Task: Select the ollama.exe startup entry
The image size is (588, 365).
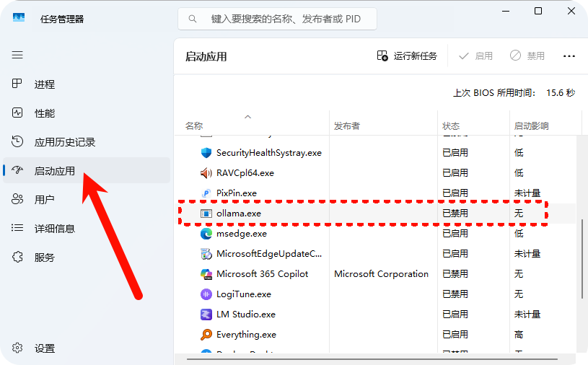Action: coord(239,214)
